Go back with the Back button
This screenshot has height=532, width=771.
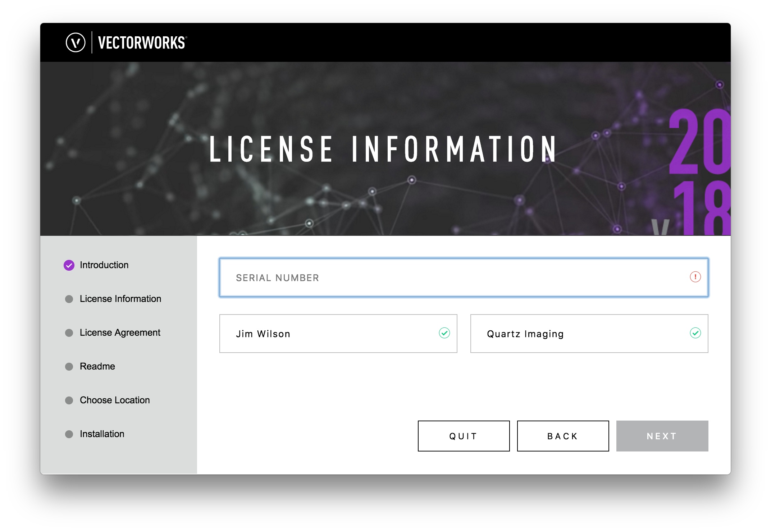coord(563,436)
